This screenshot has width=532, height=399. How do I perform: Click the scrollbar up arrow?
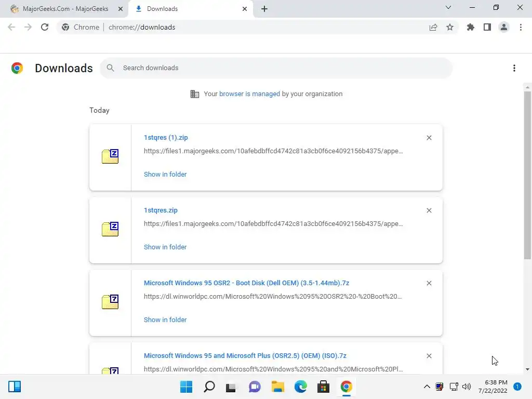point(527,87)
